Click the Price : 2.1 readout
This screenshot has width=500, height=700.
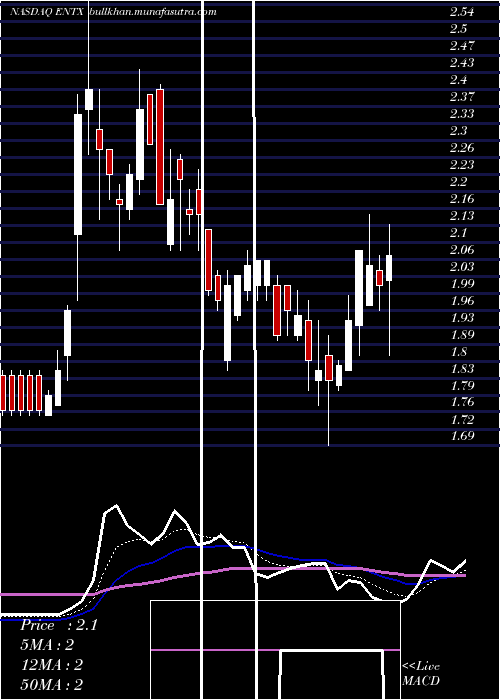coord(59,625)
